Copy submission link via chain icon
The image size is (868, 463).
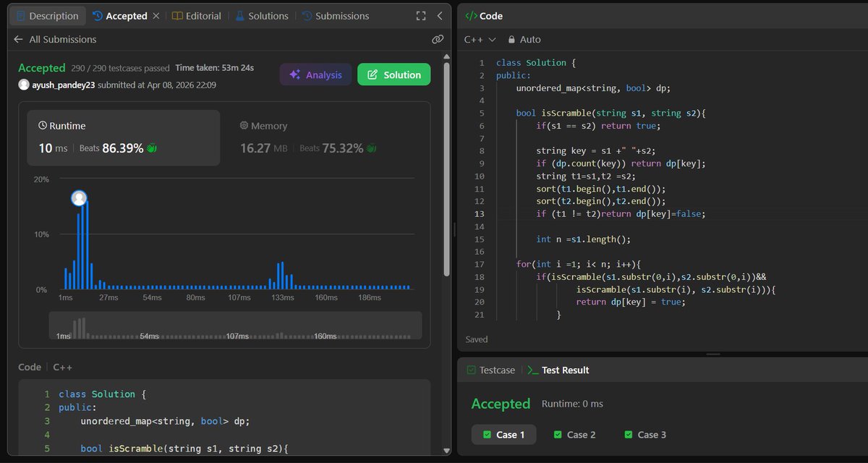coord(437,39)
